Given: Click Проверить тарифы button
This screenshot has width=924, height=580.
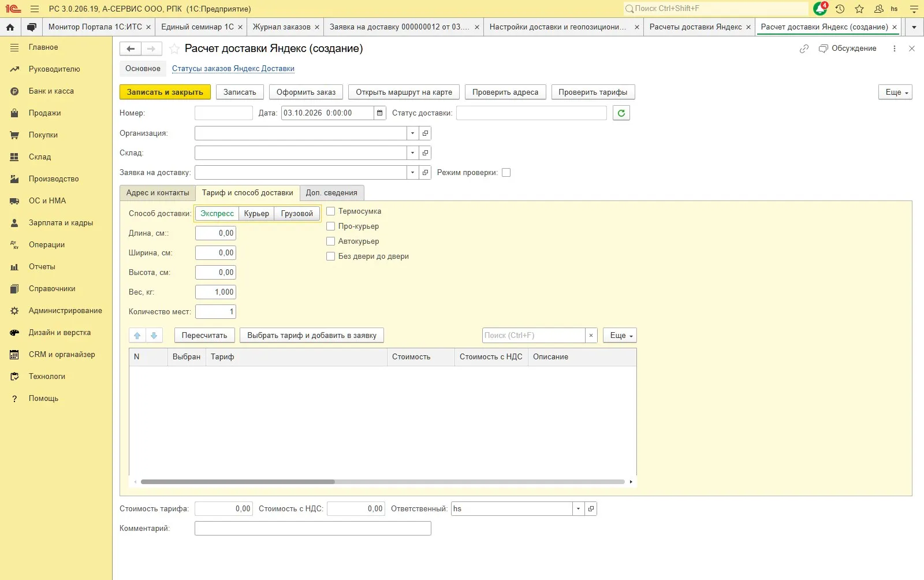Looking at the screenshot, I should [x=593, y=92].
